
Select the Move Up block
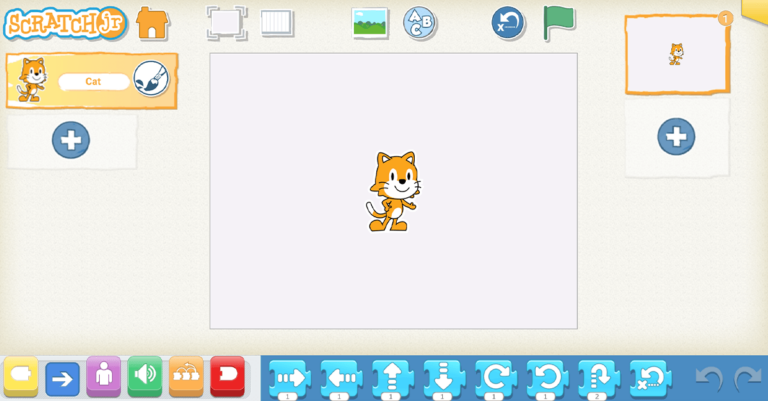[393, 379]
